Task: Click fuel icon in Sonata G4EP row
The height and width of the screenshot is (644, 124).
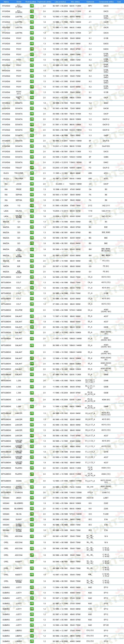Action: (x=32, y=136)
